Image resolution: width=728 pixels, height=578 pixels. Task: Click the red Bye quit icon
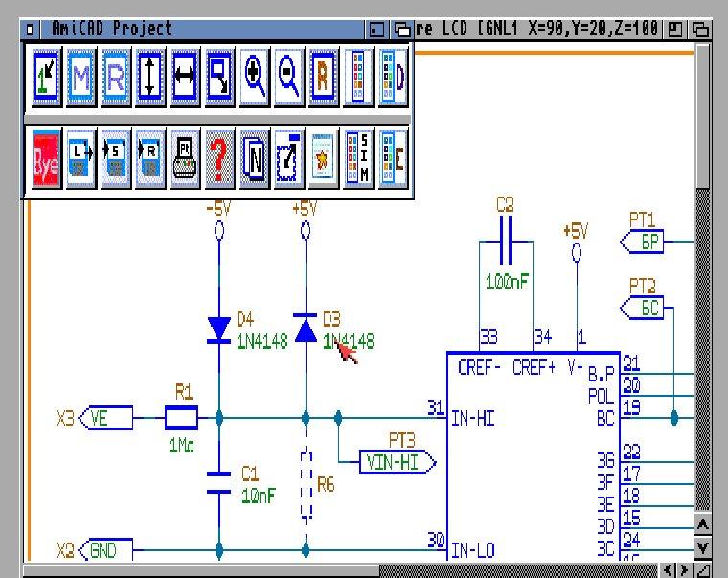[x=46, y=156]
